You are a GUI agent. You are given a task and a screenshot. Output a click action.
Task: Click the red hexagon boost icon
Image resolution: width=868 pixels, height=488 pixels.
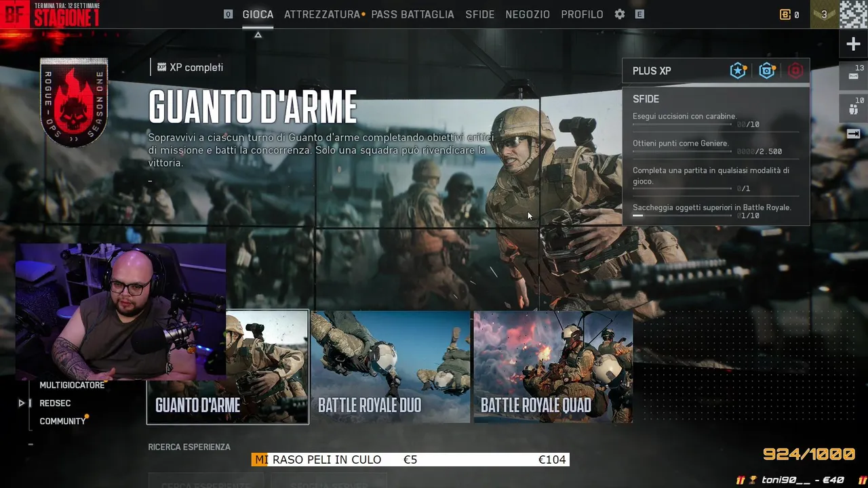click(795, 70)
